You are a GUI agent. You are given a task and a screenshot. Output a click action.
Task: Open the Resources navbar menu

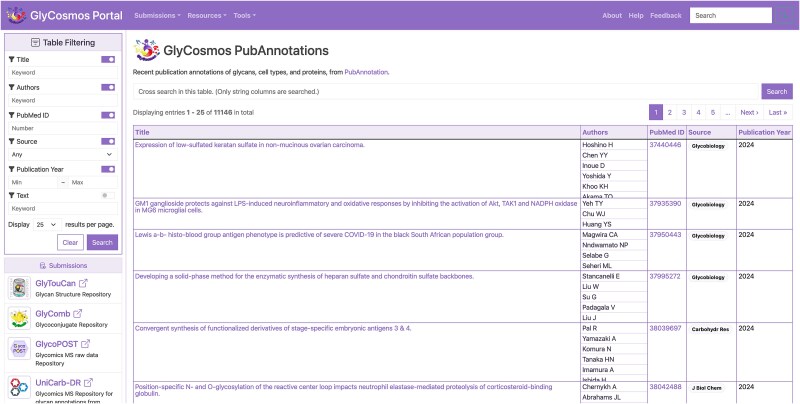point(207,15)
